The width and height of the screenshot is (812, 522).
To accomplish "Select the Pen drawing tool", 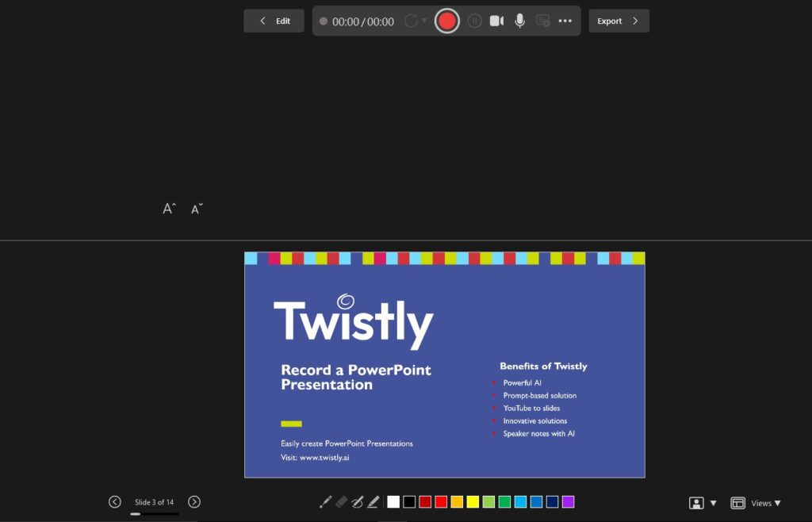I will tap(358, 502).
